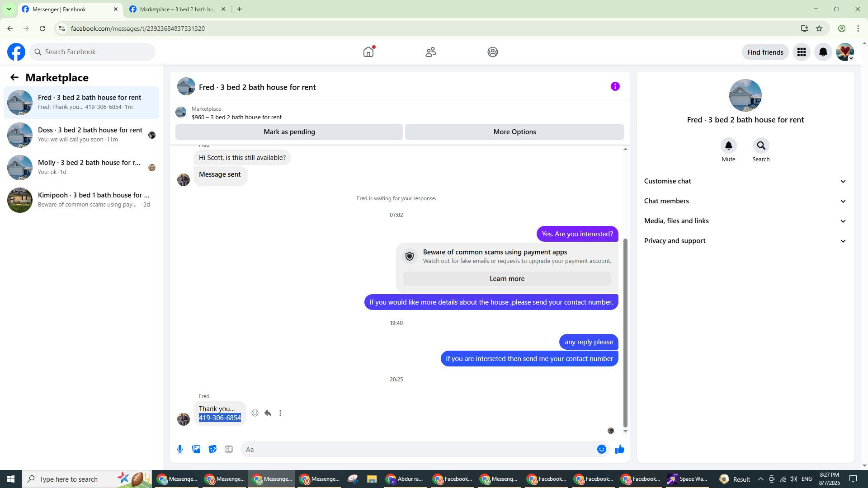The height and width of the screenshot is (488, 868).
Task: React to Fred's message with emoji
Action: click(x=255, y=413)
